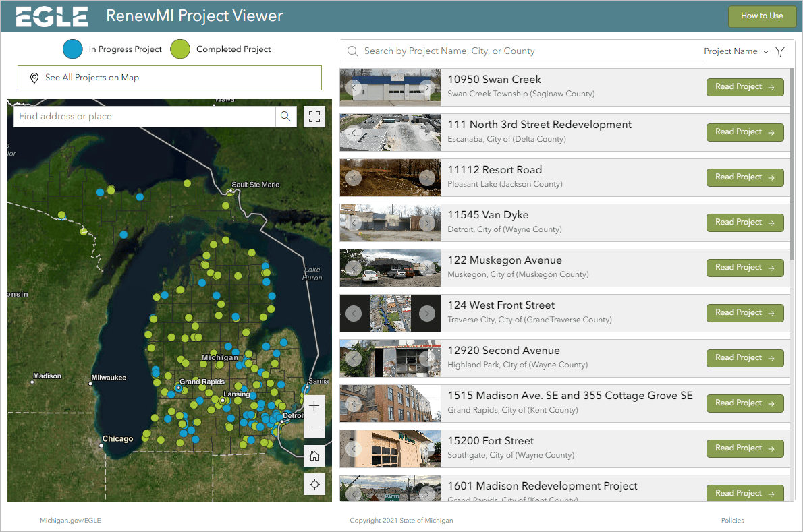Click the zoom in icon on the map

click(x=314, y=405)
